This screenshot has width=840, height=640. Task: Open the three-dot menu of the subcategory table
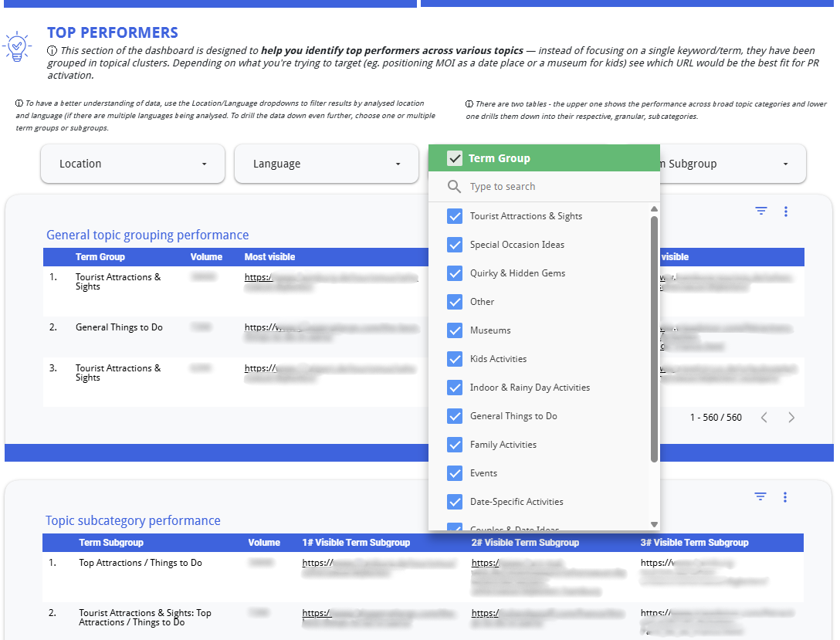coord(785,496)
